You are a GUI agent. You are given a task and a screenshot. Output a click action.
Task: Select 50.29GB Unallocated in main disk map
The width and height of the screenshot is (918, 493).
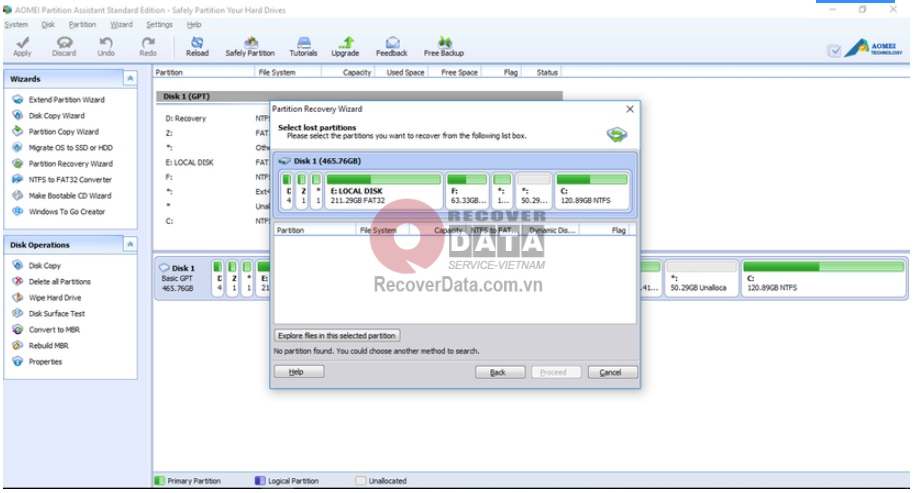pyautogui.click(x=701, y=277)
